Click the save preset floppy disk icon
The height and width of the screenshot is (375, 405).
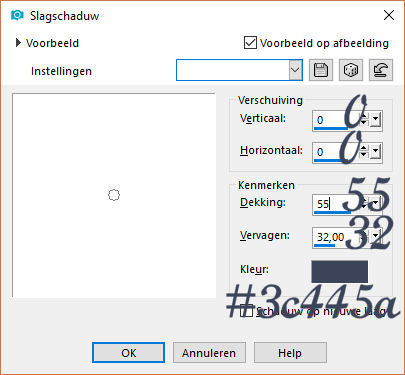tap(321, 70)
